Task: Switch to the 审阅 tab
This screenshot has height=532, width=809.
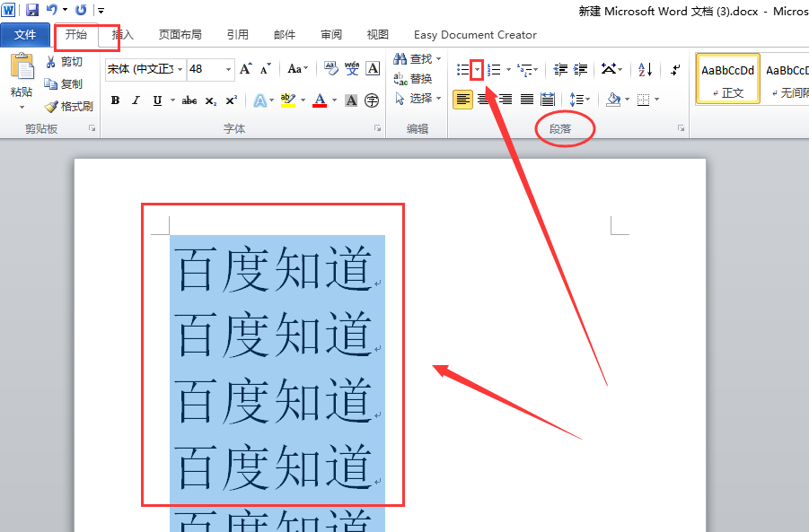Action: point(330,34)
